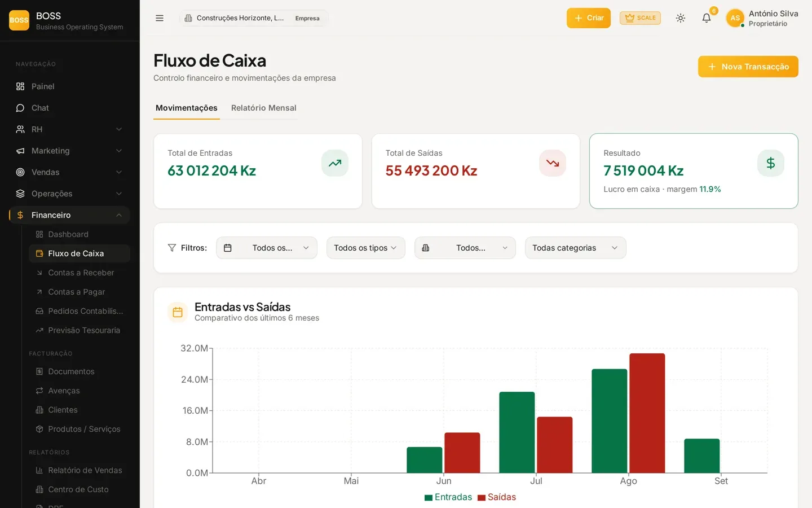Expand the Operações menu
Image resolution: width=812 pixels, height=508 pixels.
70,194
